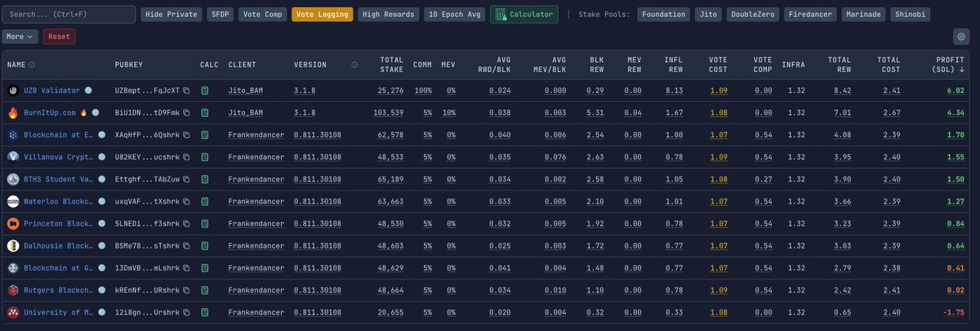Open calculator for University of M row
980x331 pixels.
tap(207, 311)
